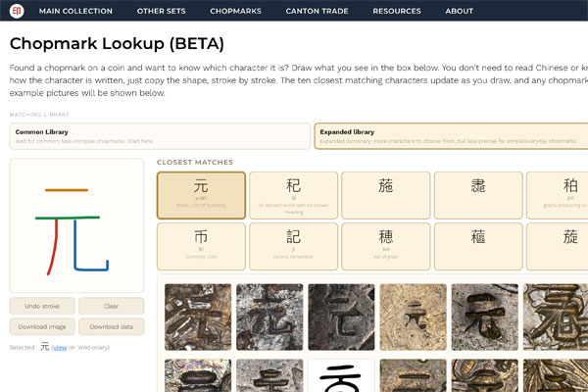Select the 葹 match card
Image resolution: width=588 pixels, height=392 pixels.
pyautogui.click(x=386, y=195)
